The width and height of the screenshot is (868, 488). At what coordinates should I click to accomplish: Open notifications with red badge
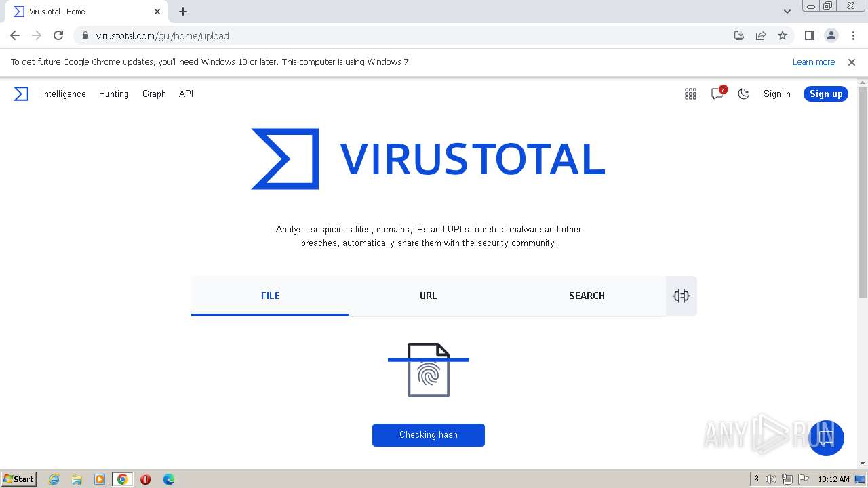pos(718,94)
